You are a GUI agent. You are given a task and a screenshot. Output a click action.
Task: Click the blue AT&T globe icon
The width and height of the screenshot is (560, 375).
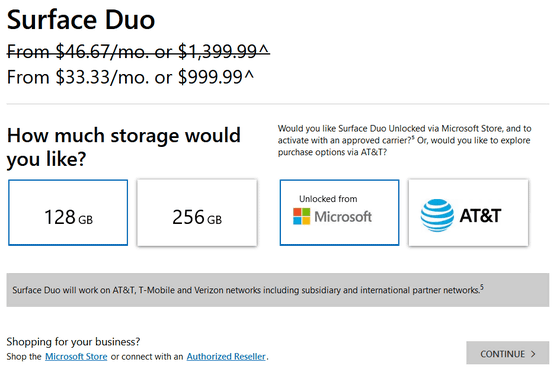[x=437, y=215]
